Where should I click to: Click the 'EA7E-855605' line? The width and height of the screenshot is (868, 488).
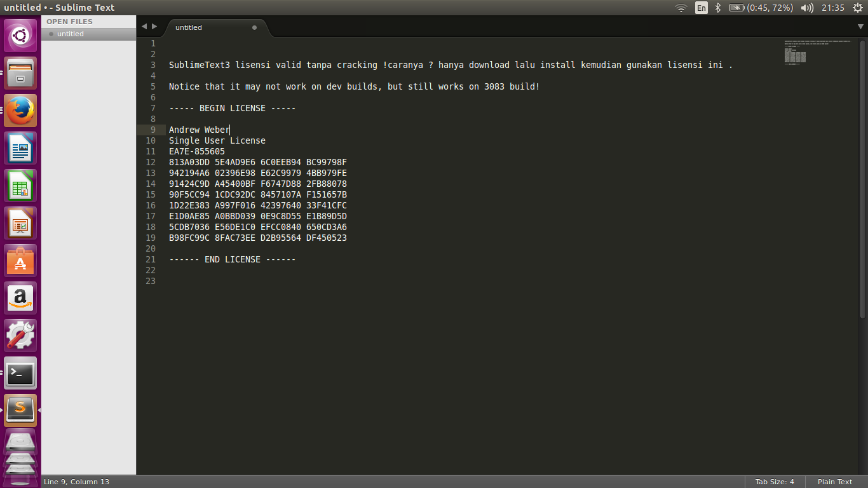click(x=197, y=151)
